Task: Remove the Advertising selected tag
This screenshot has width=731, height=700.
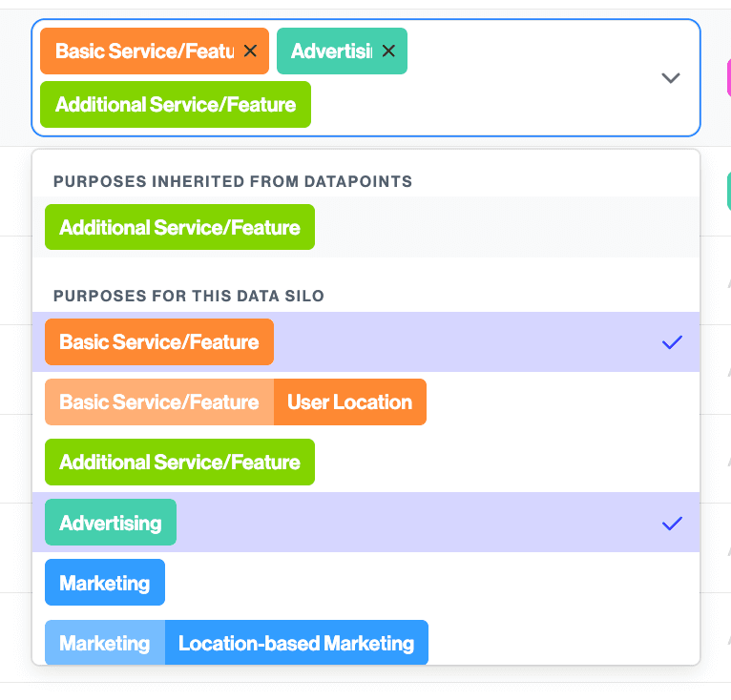Action: (x=388, y=51)
